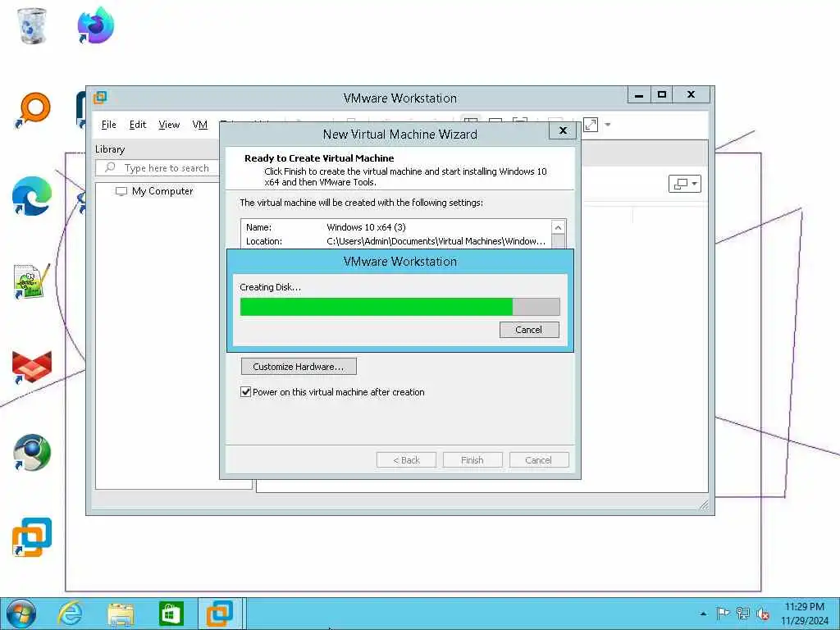Open the File menu
This screenshot has height=630, width=840.
coord(109,125)
